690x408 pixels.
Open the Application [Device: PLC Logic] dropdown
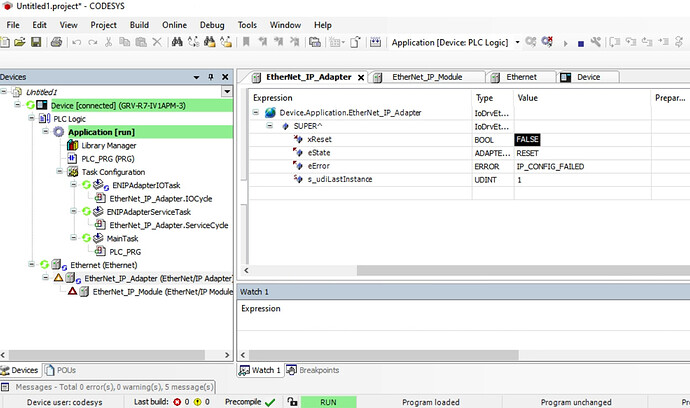(518, 42)
